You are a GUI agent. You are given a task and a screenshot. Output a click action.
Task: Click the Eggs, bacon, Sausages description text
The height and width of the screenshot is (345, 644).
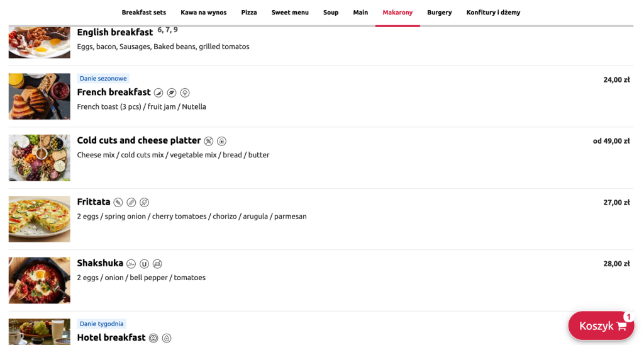coord(163,47)
